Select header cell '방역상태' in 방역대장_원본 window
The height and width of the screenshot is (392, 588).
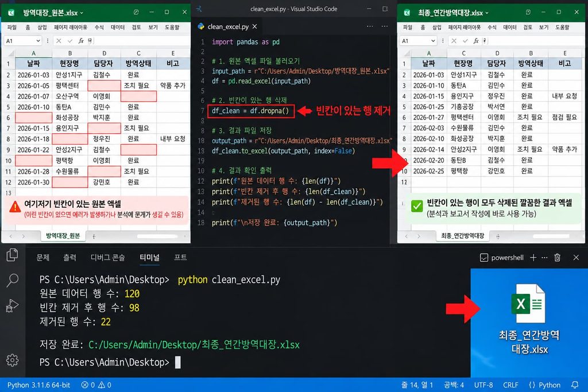tap(138, 63)
